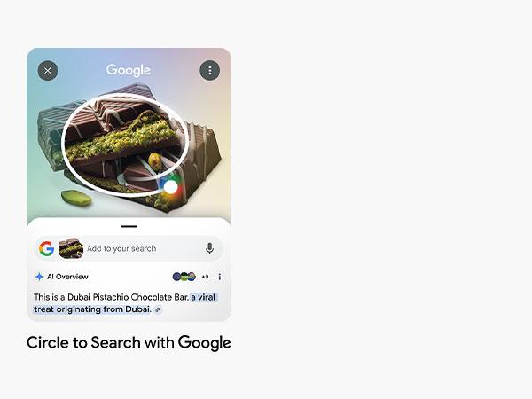The width and height of the screenshot is (532, 399).
Task: Tap the link icon after 'Dubai.'
Action: point(158,309)
